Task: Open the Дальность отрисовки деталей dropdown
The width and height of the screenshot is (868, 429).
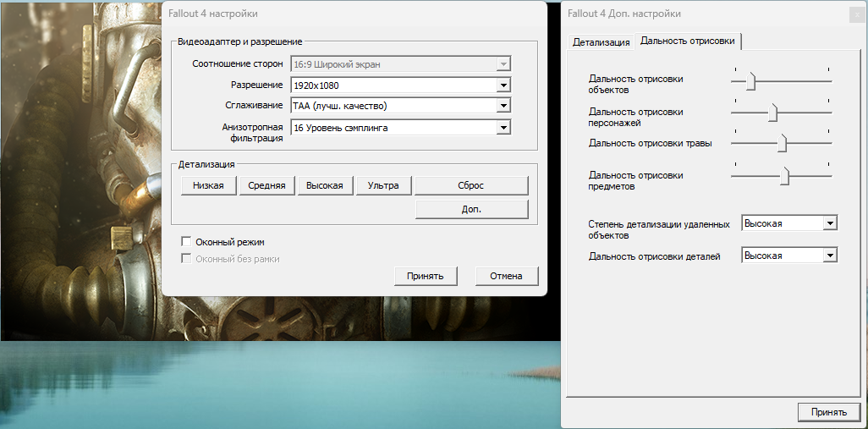Action: pyautogui.click(x=788, y=256)
